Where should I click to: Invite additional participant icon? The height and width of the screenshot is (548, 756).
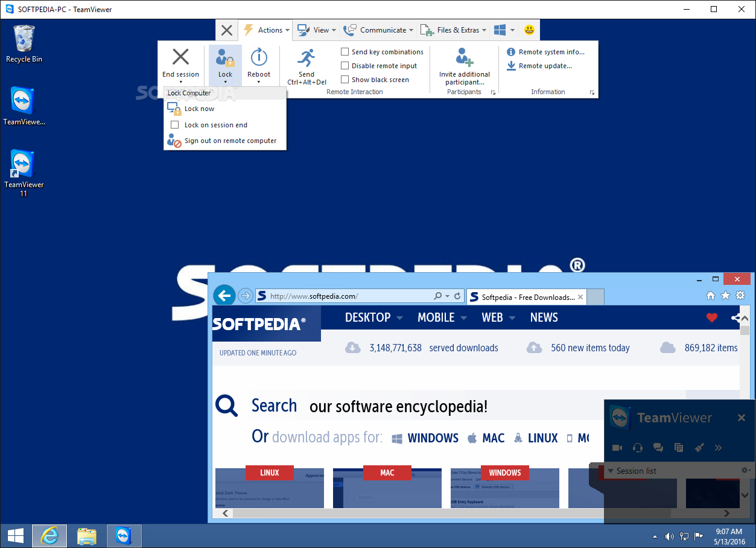[x=465, y=57]
